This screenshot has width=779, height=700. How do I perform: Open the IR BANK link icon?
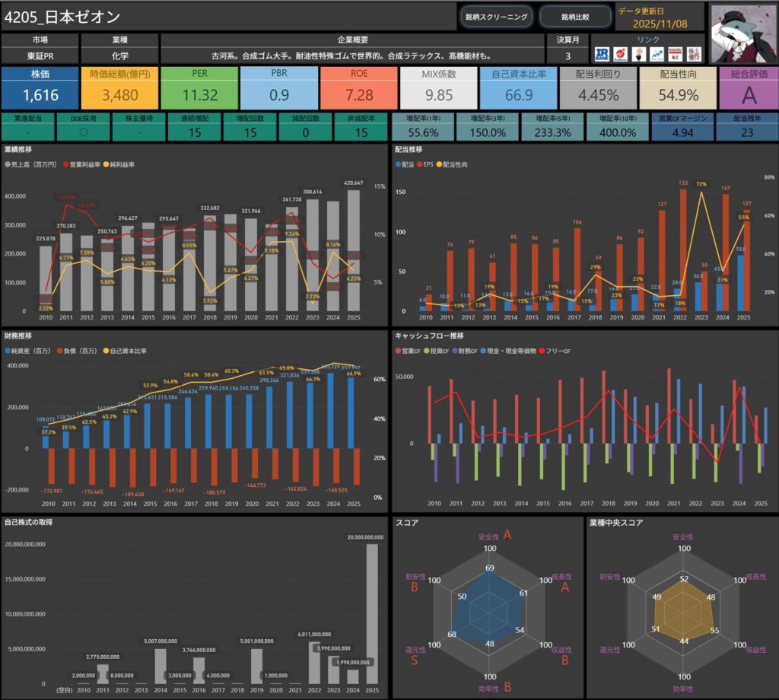(602, 55)
